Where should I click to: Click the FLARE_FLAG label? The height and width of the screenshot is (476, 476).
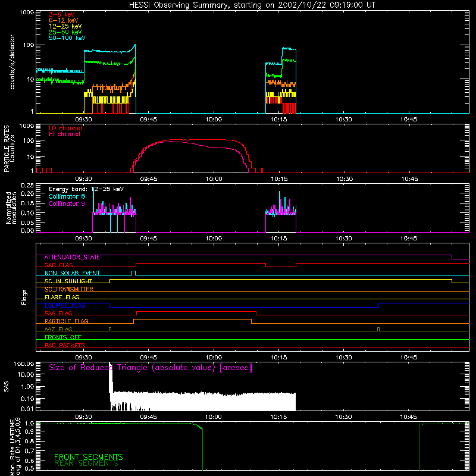(x=62, y=297)
